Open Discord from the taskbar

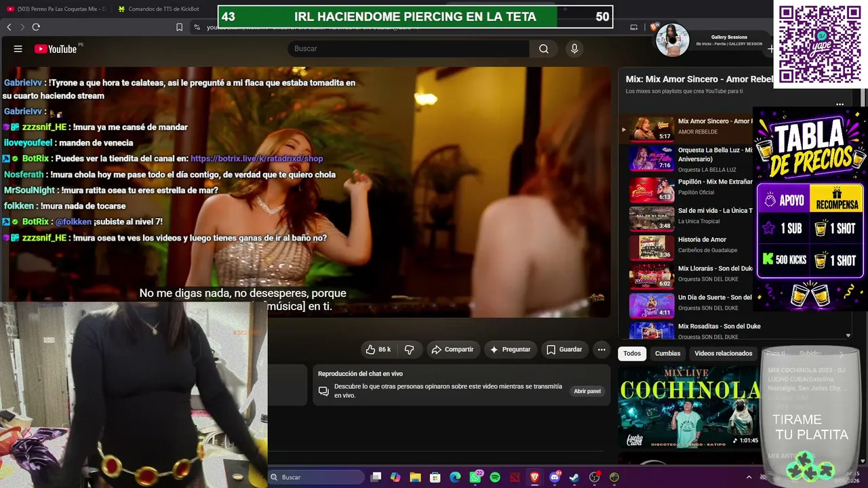pyautogui.click(x=555, y=477)
